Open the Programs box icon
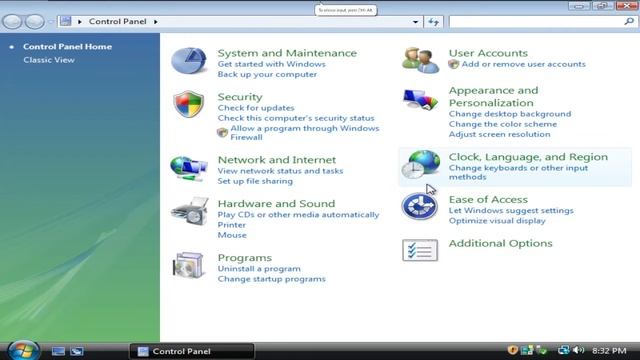 point(188,265)
